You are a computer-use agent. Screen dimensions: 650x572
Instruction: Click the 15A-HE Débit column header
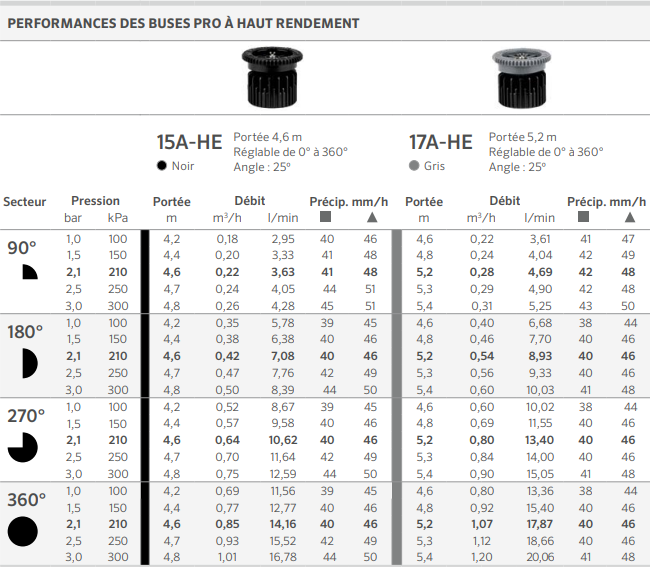click(250, 201)
